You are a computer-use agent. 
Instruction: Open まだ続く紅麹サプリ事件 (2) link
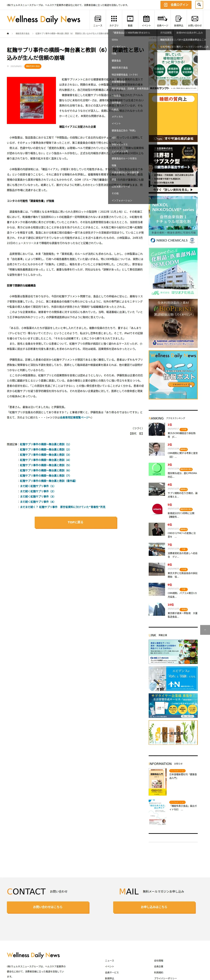pyautogui.click(x=37, y=491)
